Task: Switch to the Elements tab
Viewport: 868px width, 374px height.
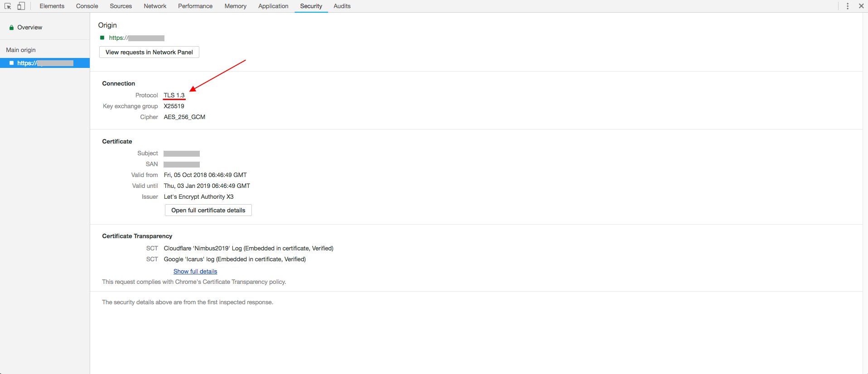Action: click(52, 6)
